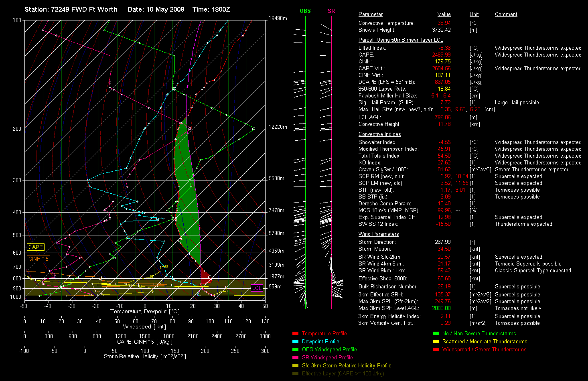Click the pink SR wind column label

click(331, 11)
